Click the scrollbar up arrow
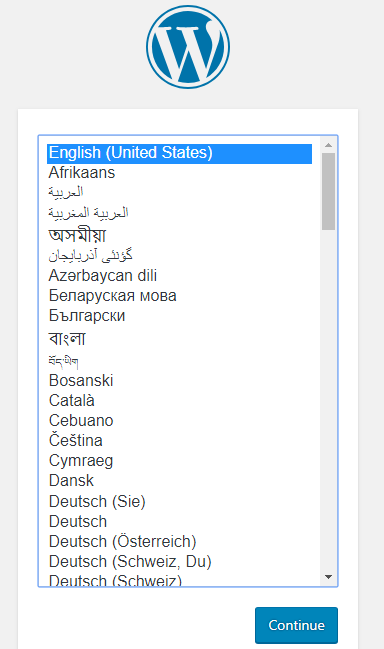This screenshot has width=384, height=649. [329, 145]
